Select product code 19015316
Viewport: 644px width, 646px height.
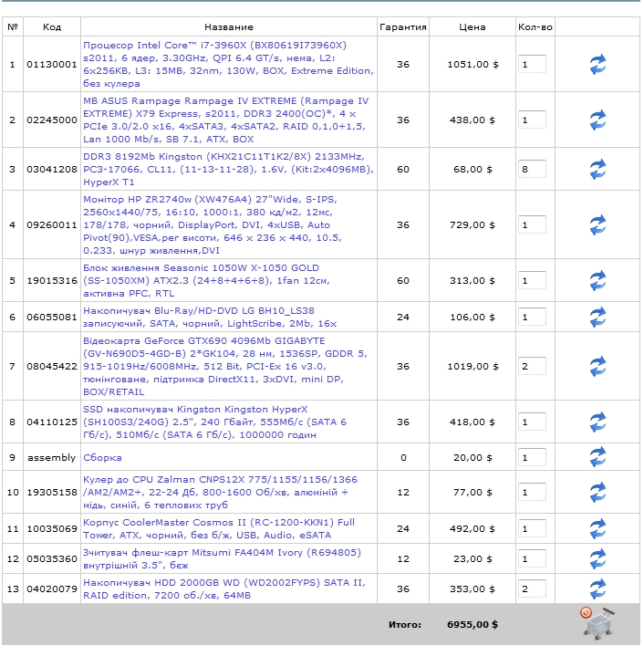click(52, 280)
